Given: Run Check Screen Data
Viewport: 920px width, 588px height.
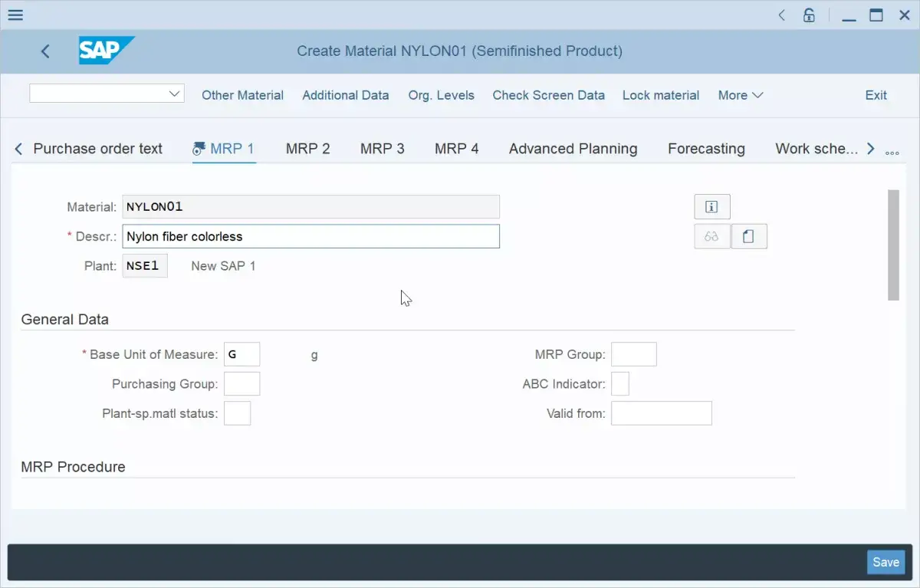Looking at the screenshot, I should pyautogui.click(x=549, y=95).
